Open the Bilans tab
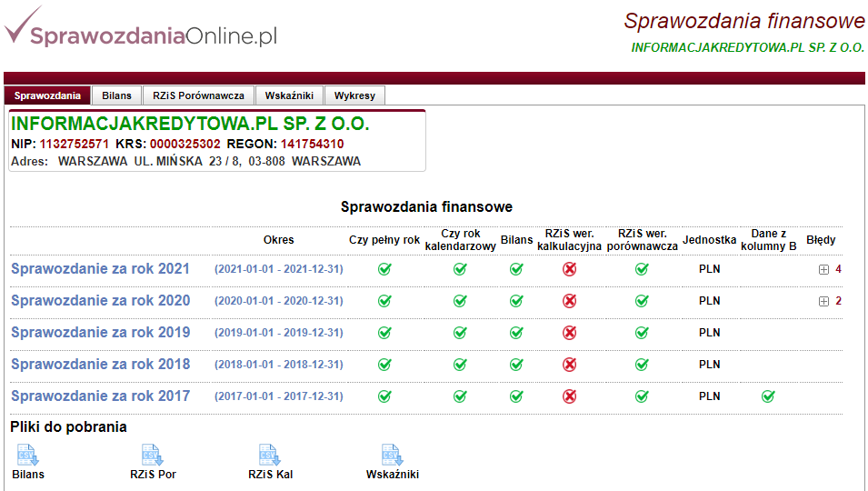 (117, 95)
